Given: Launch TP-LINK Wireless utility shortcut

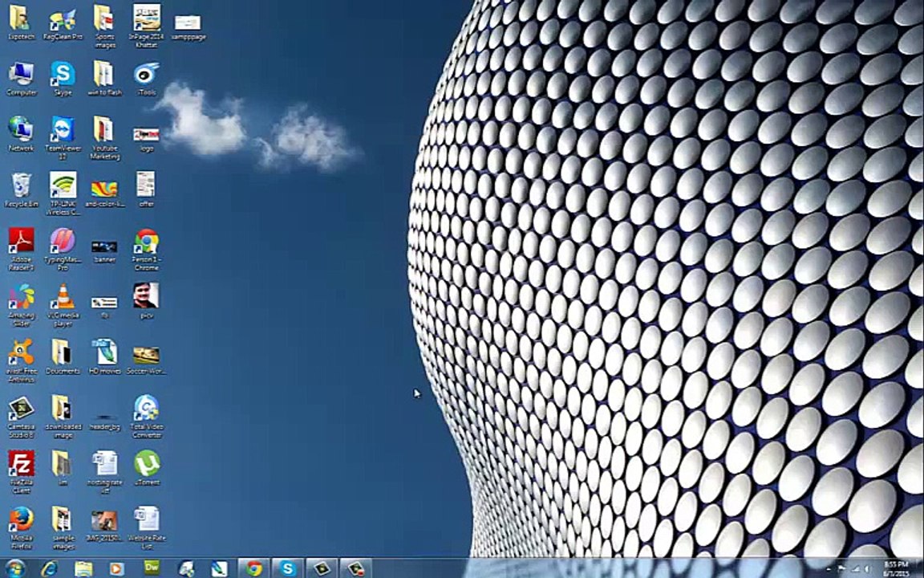Looking at the screenshot, I should (63, 194).
